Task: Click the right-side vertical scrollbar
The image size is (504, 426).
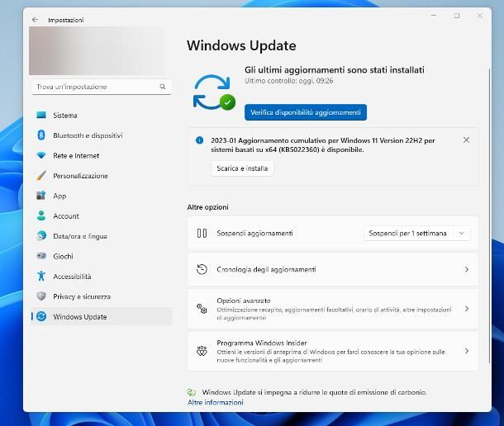Action: coord(489,215)
